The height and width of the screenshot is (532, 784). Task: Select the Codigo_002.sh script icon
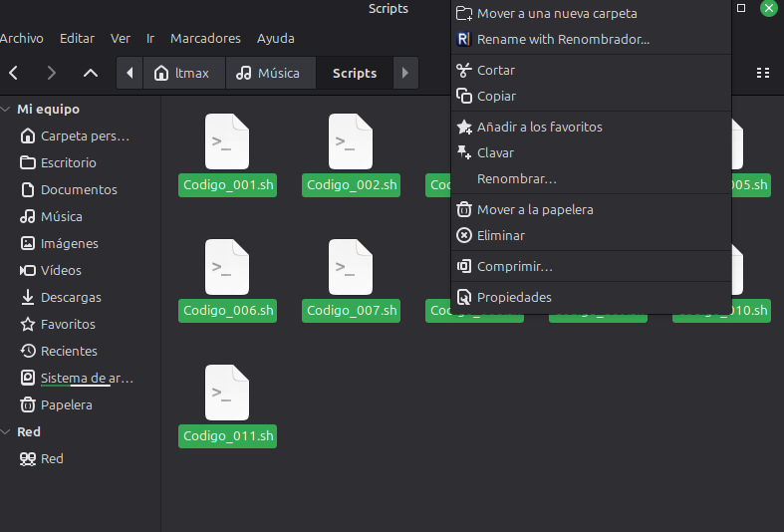[351, 141]
